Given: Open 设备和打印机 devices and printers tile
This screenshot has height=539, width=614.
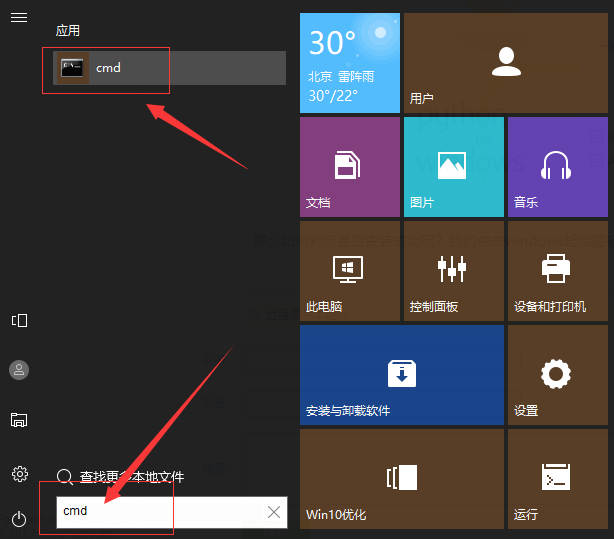Looking at the screenshot, I should (x=557, y=270).
